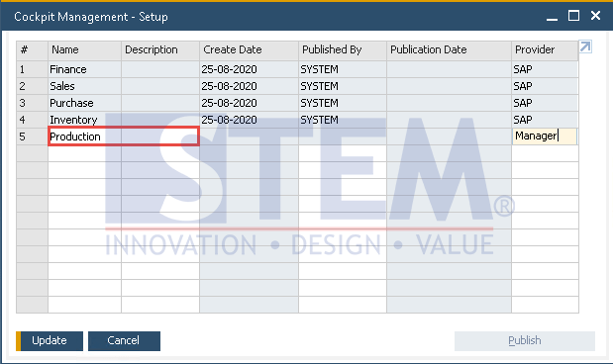The image size is (613, 364).
Task: Maximize the Cockpit Management window
Action: click(x=573, y=16)
